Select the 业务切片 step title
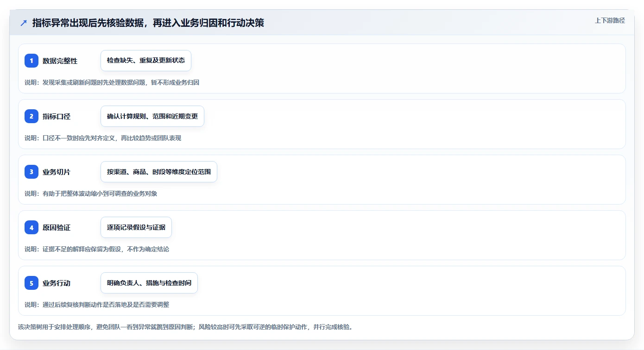644x350 pixels. 57,172
